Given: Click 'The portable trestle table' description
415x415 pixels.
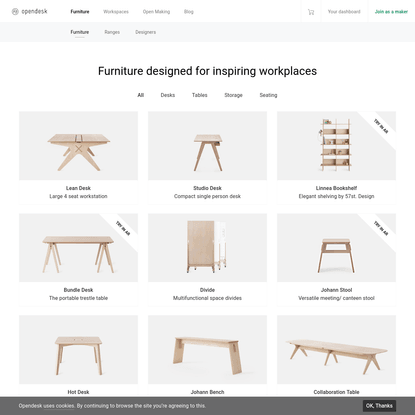Looking at the screenshot, I should (78, 298).
